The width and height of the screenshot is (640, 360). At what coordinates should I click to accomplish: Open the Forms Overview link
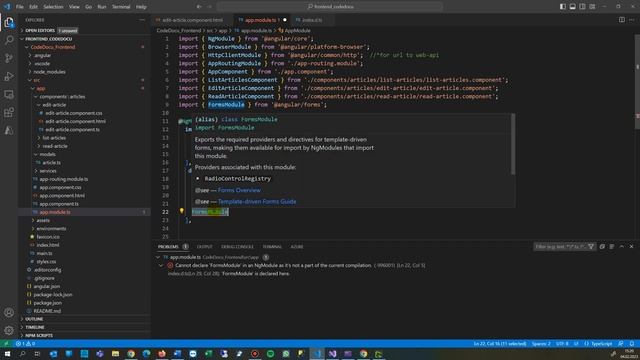(x=239, y=190)
